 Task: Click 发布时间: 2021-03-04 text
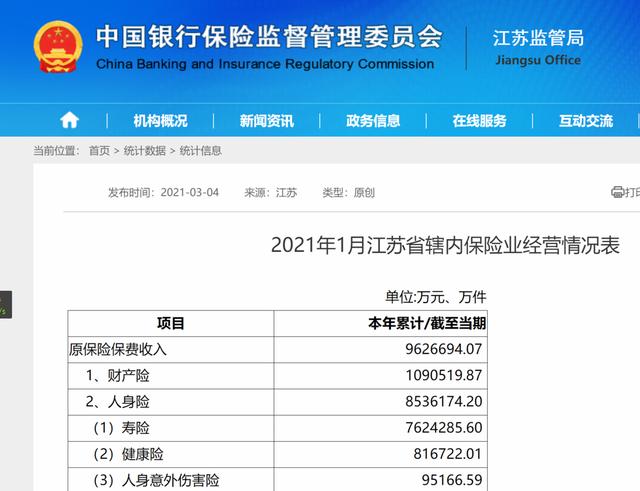pos(163,192)
